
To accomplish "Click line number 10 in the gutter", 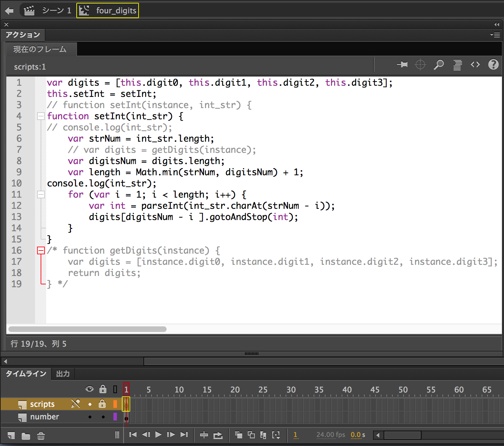I will coord(16,183).
